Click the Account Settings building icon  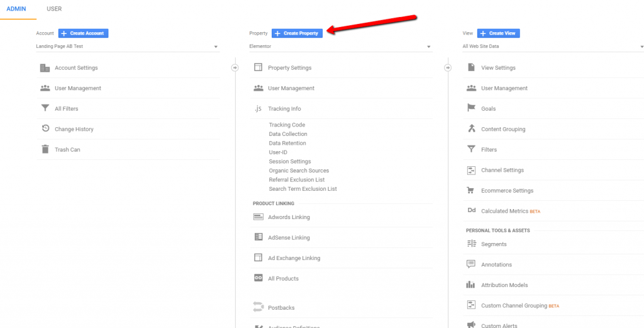pos(45,68)
